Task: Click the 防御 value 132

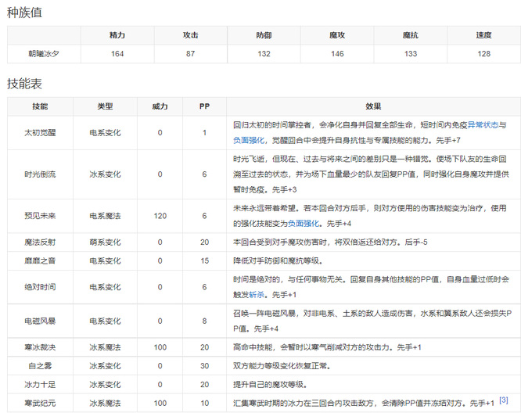Action: (264, 54)
